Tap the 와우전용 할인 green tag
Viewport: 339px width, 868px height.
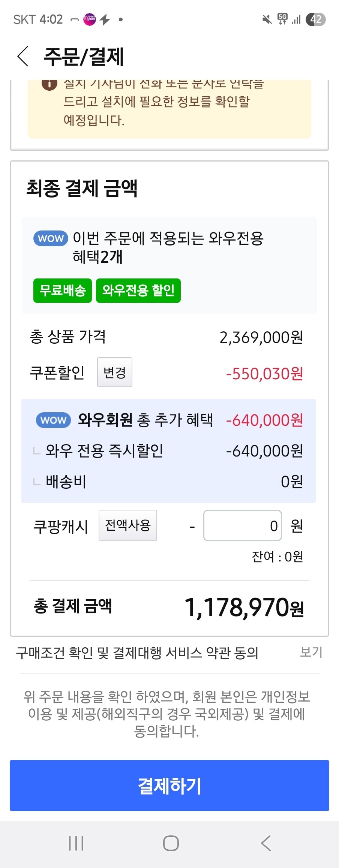click(x=138, y=290)
